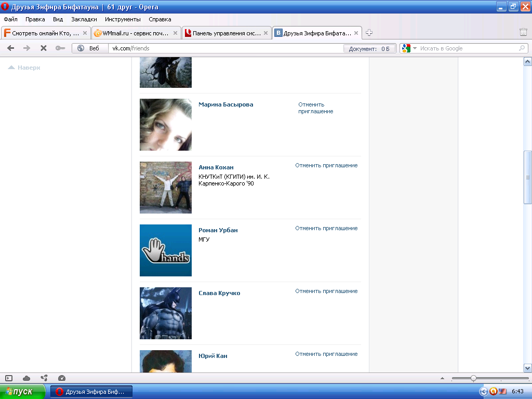Click the scrollbar down arrow
Screen dimensions: 532x399
(x=528, y=368)
